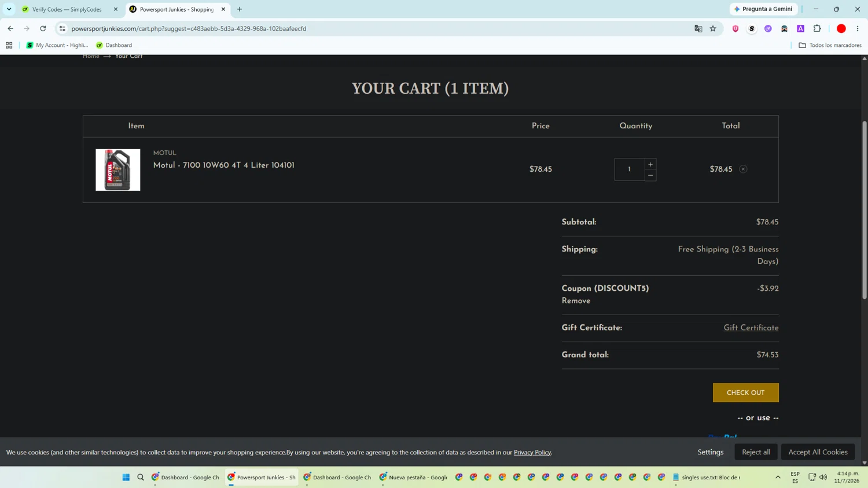Open Motul 7100 10W60 4T product link
Viewport: 868px width, 488px height.
tap(224, 165)
